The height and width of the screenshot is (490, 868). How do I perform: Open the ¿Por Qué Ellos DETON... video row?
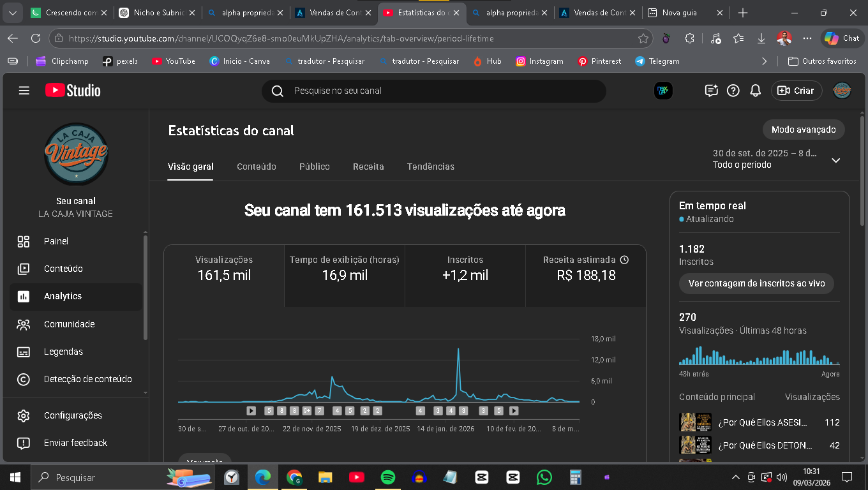coord(759,445)
